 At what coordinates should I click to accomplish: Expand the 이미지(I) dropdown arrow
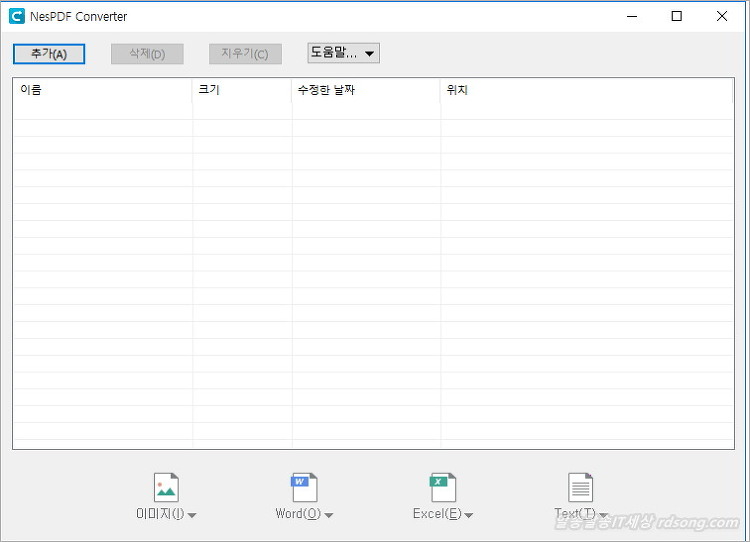[193, 516]
